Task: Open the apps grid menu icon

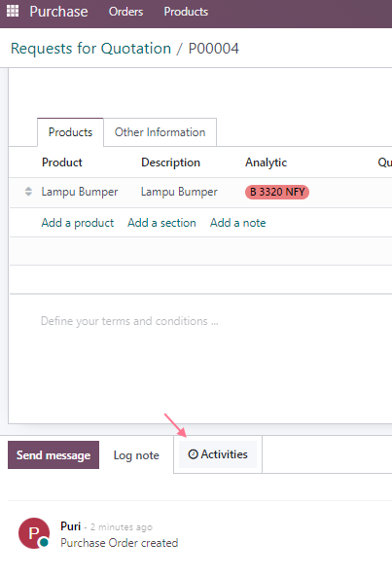Action: point(13,11)
